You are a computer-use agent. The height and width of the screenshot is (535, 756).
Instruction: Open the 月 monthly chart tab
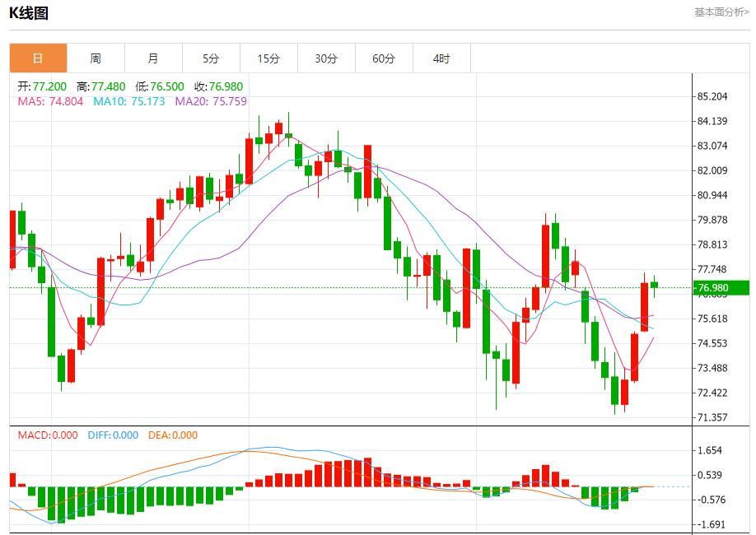pos(153,58)
